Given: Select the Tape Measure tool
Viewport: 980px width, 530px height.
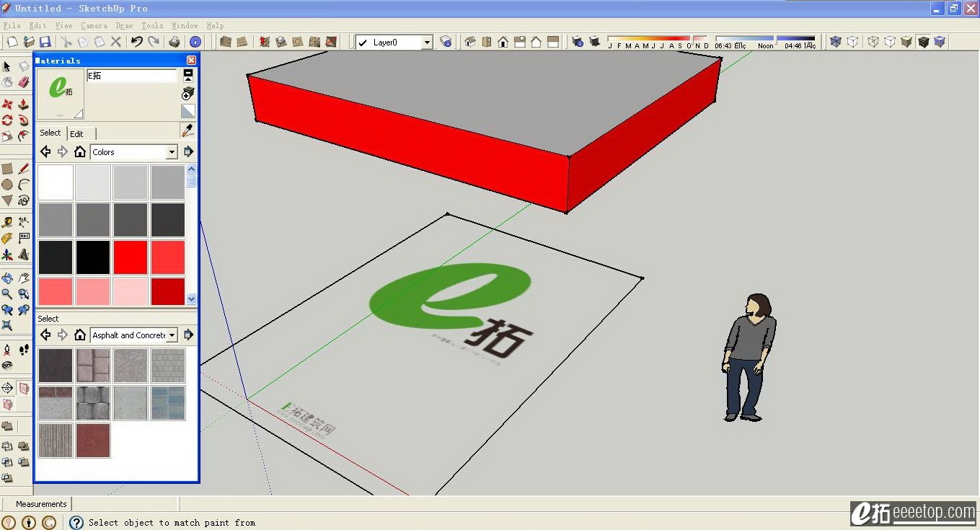Looking at the screenshot, I should (7, 223).
